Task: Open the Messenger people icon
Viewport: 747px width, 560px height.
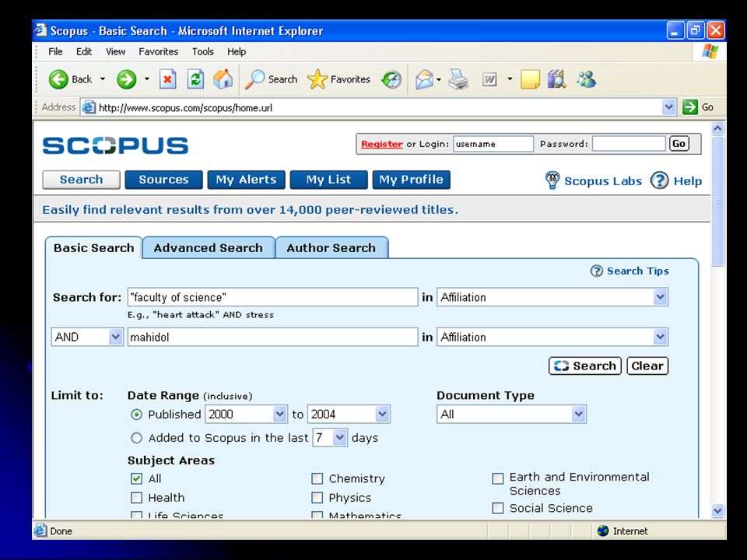Action: coord(586,79)
